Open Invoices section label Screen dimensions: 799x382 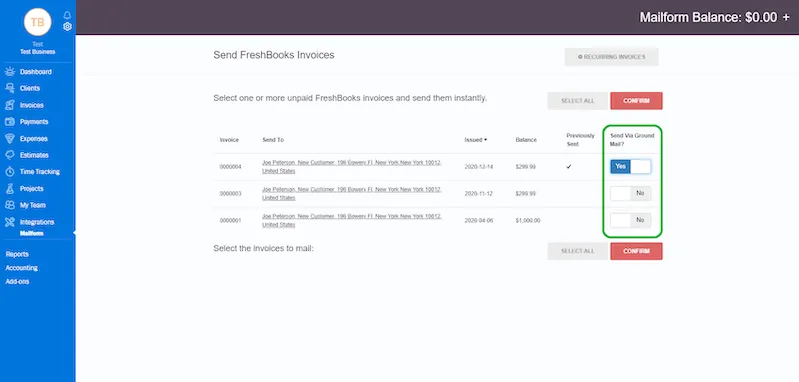32,105
